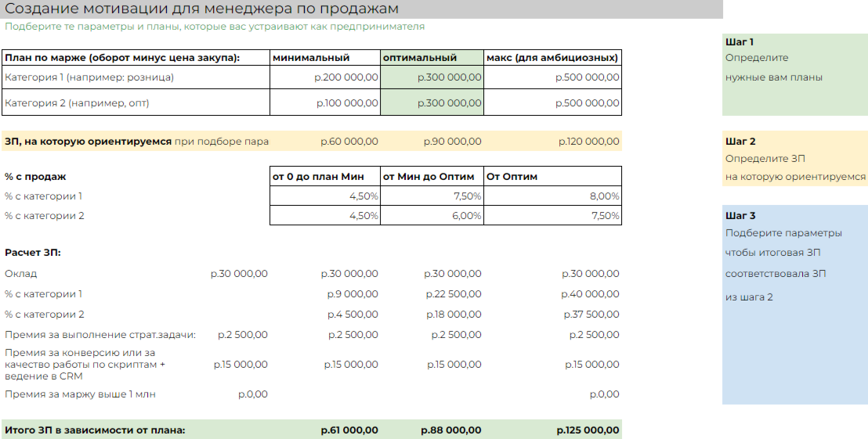Viewport: 868px width, 439px height.
Task: Click 'р.15 000,00' in the макс column
Action: point(591,365)
